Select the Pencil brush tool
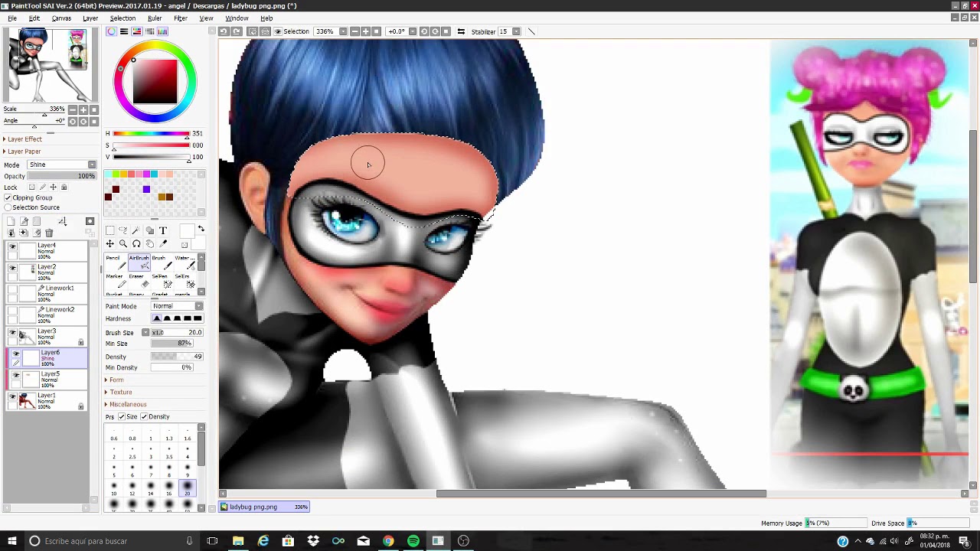The height and width of the screenshot is (551, 980). 115,263
